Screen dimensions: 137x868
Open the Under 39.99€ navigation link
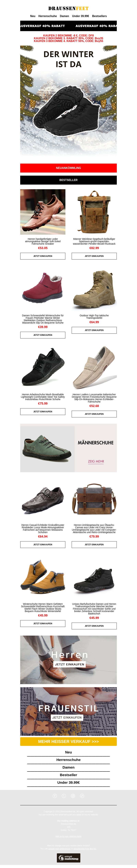tap(81, 16)
